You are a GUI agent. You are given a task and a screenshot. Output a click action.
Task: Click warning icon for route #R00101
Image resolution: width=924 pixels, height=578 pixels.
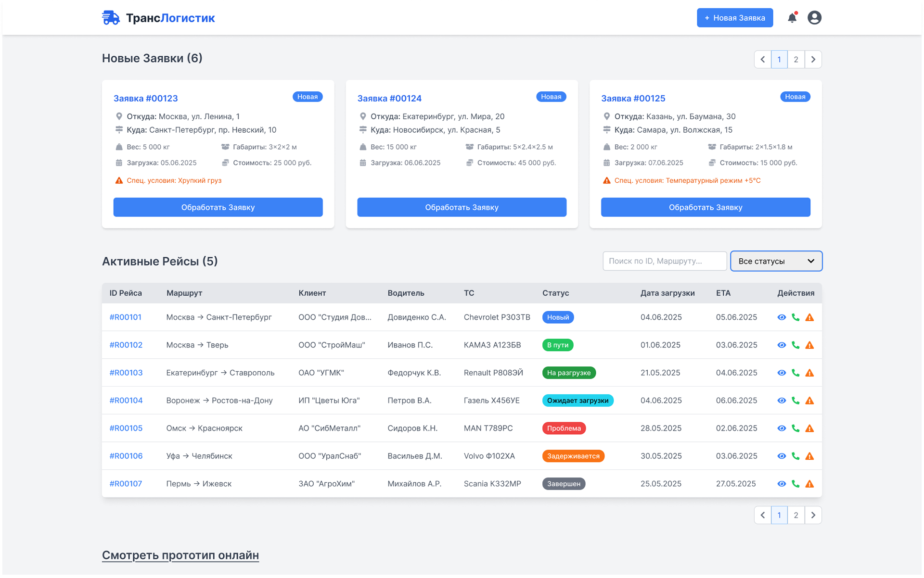coord(809,317)
